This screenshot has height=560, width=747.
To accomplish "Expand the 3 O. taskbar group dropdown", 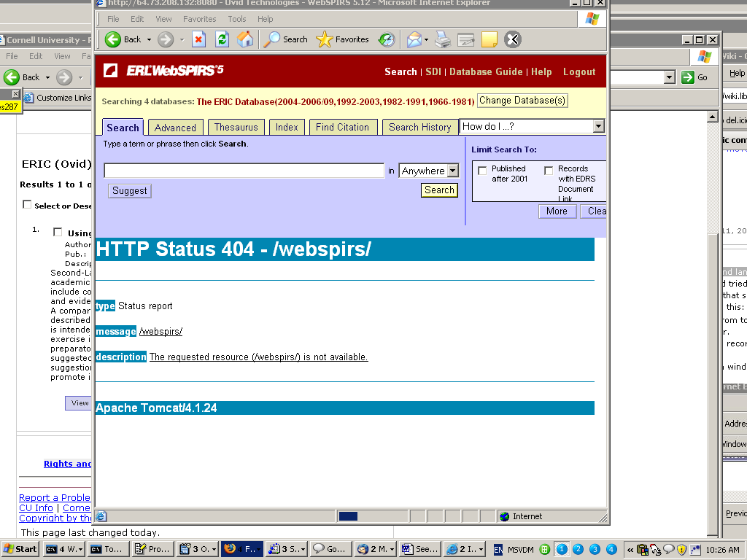I will (x=214, y=550).
